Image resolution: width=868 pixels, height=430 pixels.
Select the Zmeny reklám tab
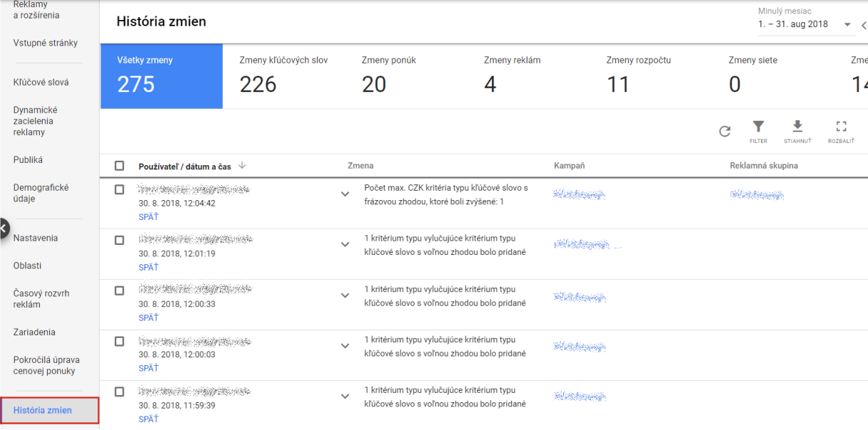(528, 76)
